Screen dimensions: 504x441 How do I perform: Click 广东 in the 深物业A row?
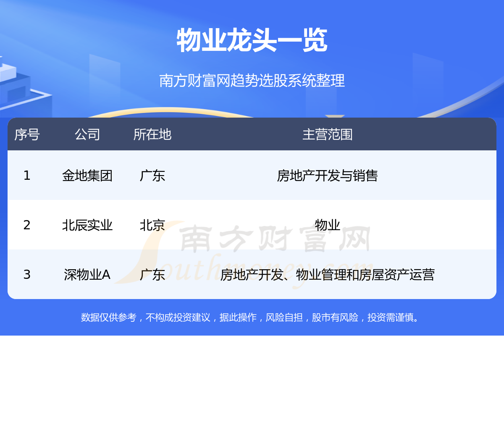[152, 275]
